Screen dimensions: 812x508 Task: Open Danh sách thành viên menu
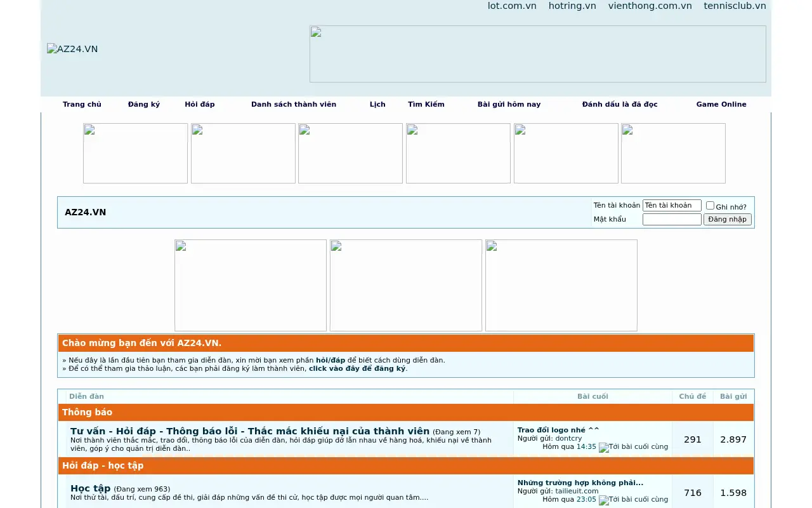pyautogui.click(x=294, y=104)
